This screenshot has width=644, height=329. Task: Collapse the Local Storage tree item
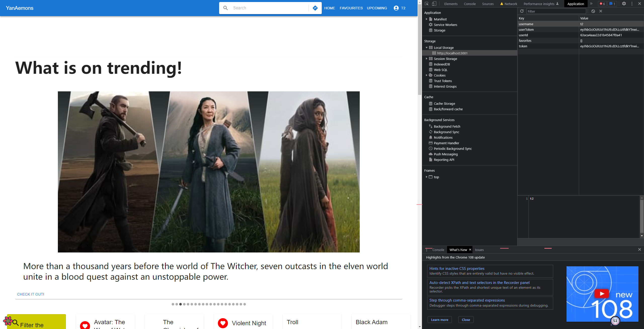click(x=427, y=48)
